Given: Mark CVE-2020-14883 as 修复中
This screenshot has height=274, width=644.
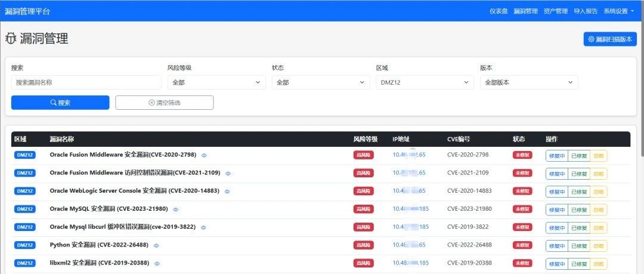Looking at the screenshot, I should pos(557,192).
